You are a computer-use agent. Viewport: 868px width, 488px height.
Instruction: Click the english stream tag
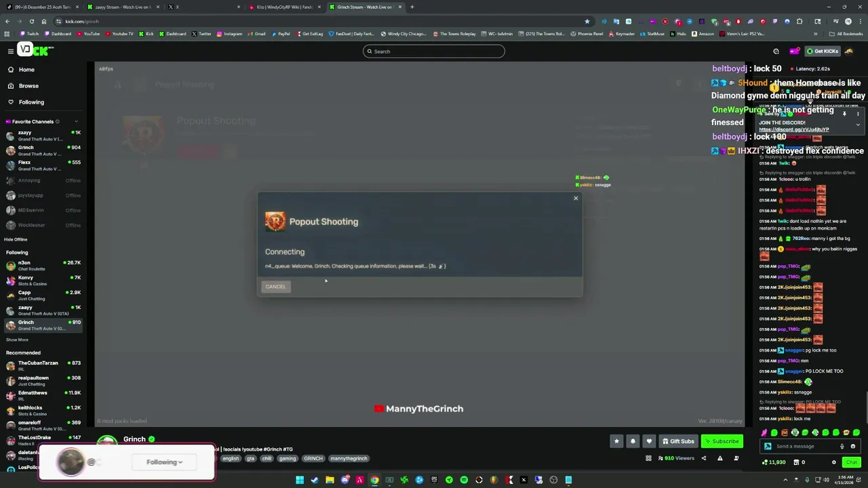point(231,459)
